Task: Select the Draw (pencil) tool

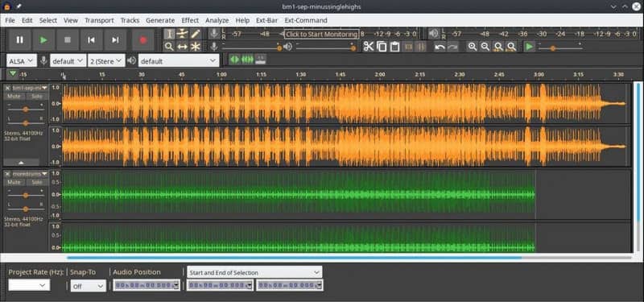Action: (x=195, y=34)
